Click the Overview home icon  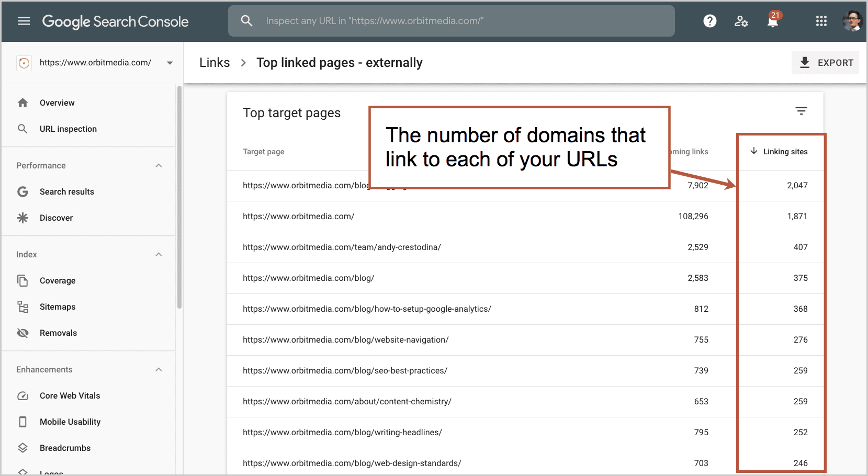(x=22, y=103)
